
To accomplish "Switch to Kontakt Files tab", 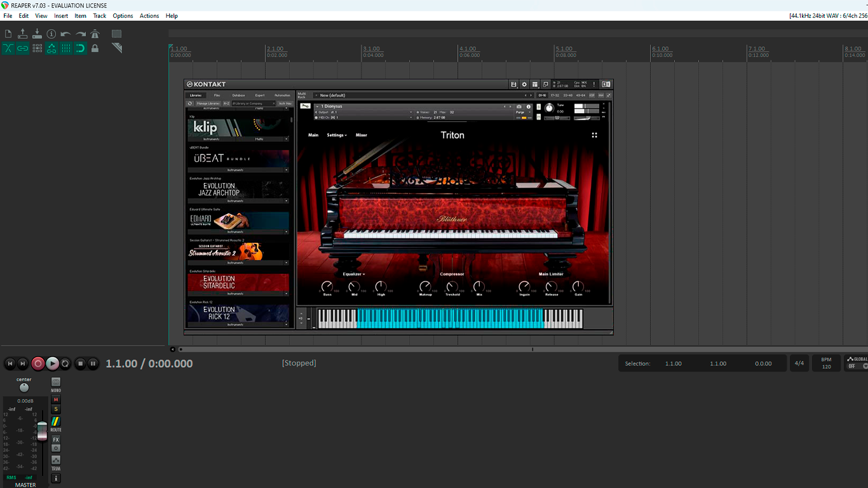I will [217, 95].
